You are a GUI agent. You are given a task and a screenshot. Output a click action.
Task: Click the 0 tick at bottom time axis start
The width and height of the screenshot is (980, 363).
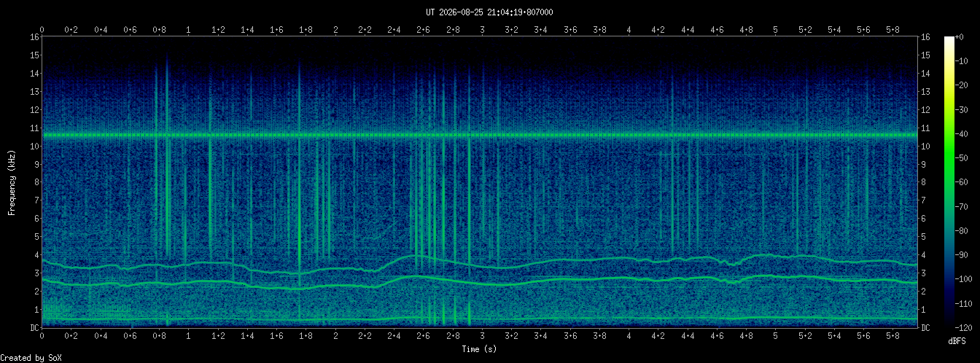[x=42, y=336]
